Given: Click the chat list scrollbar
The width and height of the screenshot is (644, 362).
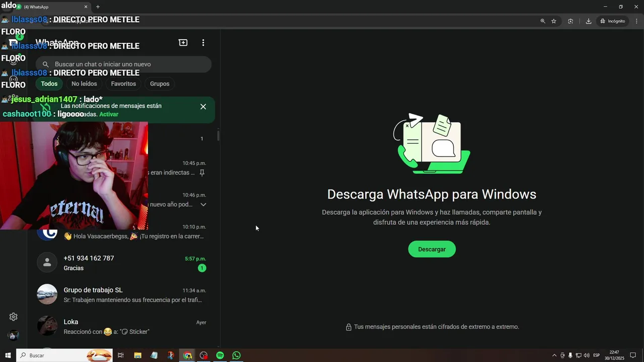Looking at the screenshot, I should tap(218, 136).
